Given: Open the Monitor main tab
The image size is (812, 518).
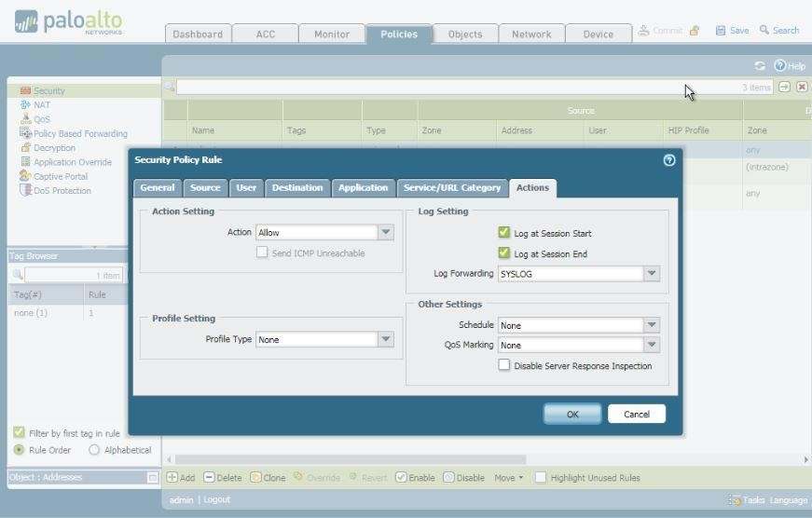Looking at the screenshot, I should [x=331, y=34].
